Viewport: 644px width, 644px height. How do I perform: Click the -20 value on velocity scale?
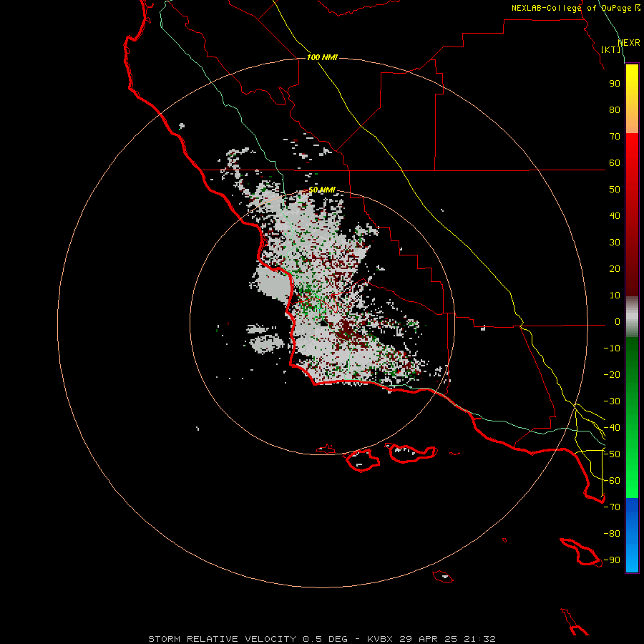pyautogui.click(x=612, y=375)
